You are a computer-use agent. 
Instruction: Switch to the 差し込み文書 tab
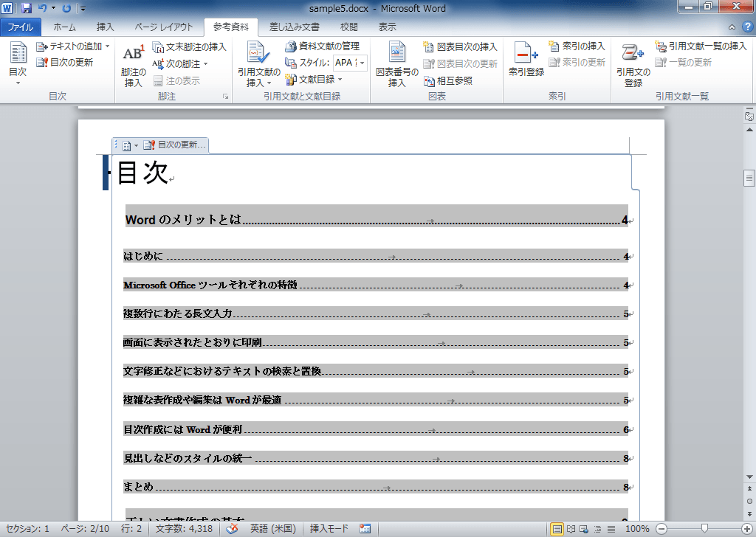[294, 27]
